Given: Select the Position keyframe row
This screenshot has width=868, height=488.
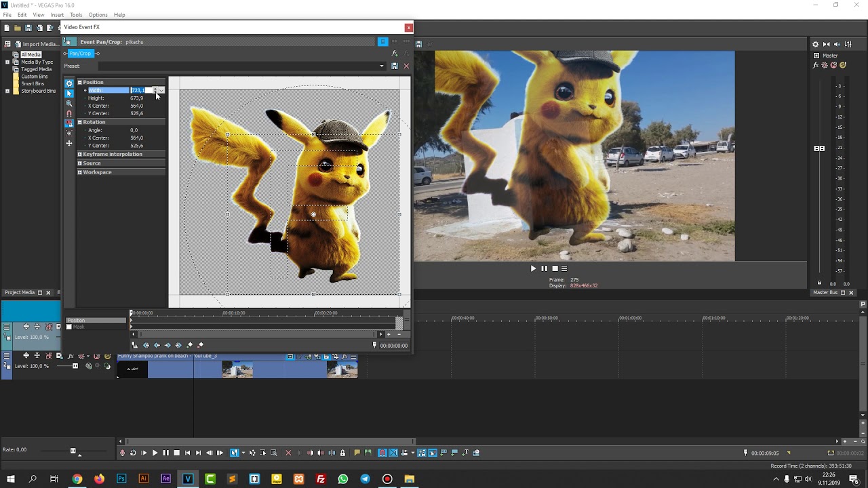Looking at the screenshot, I should pyautogui.click(x=96, y=320).
